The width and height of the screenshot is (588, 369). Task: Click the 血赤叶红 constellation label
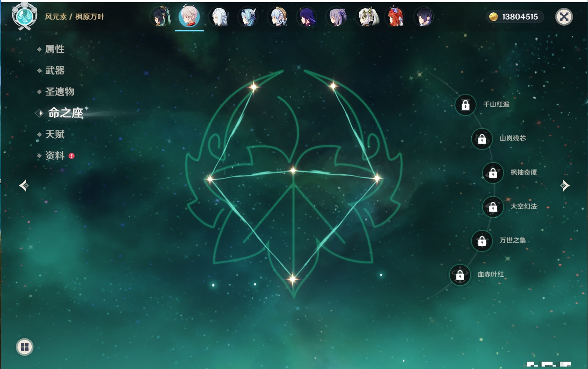click(491, 274)
